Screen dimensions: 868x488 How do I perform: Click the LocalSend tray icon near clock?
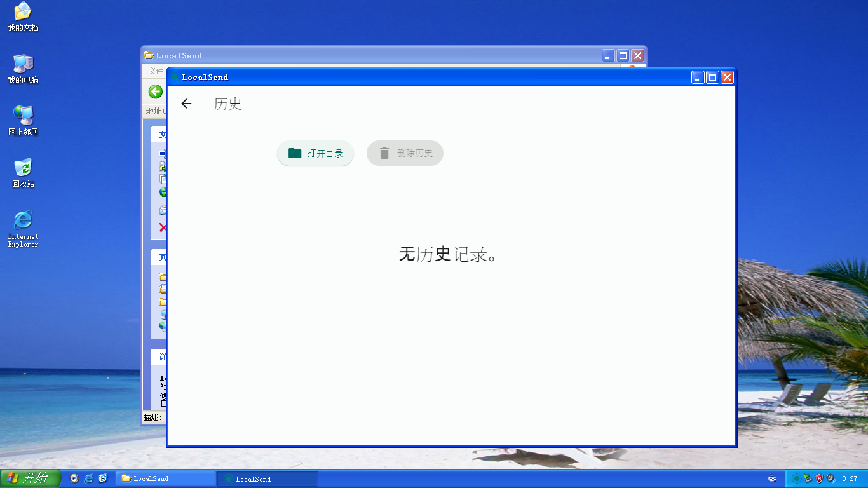[x=796, y=478]
